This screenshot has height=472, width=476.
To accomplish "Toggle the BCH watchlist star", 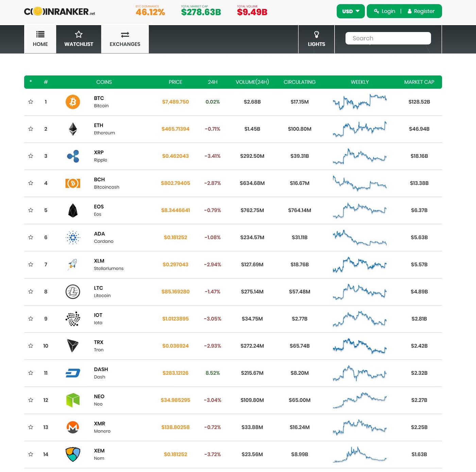I will coord(31,183).
